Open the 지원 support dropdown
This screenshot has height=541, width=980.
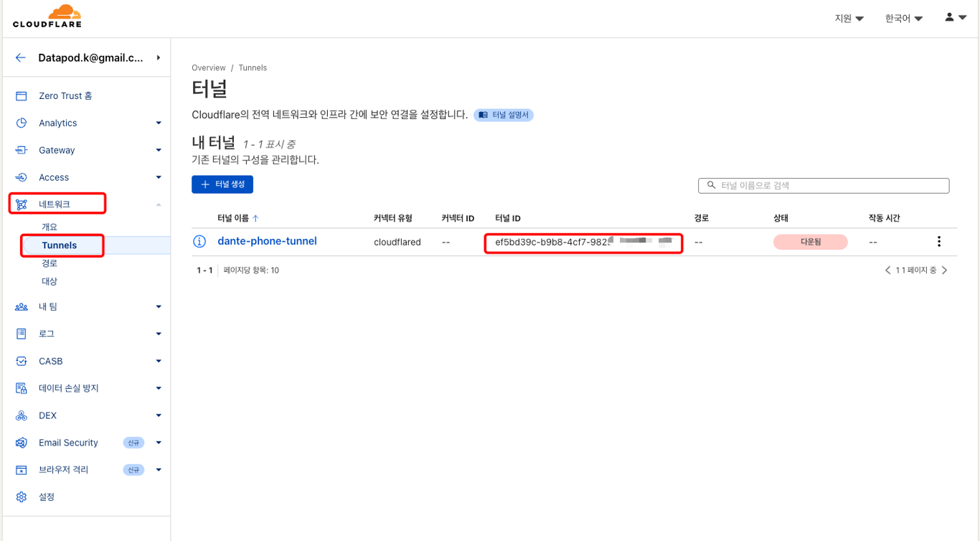849,18
